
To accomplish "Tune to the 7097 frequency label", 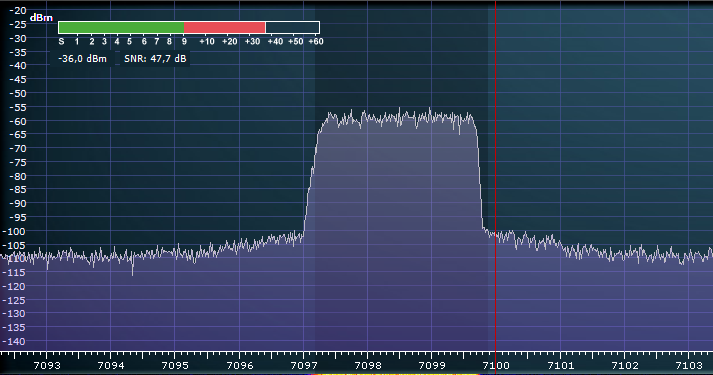I will point(304,365).
